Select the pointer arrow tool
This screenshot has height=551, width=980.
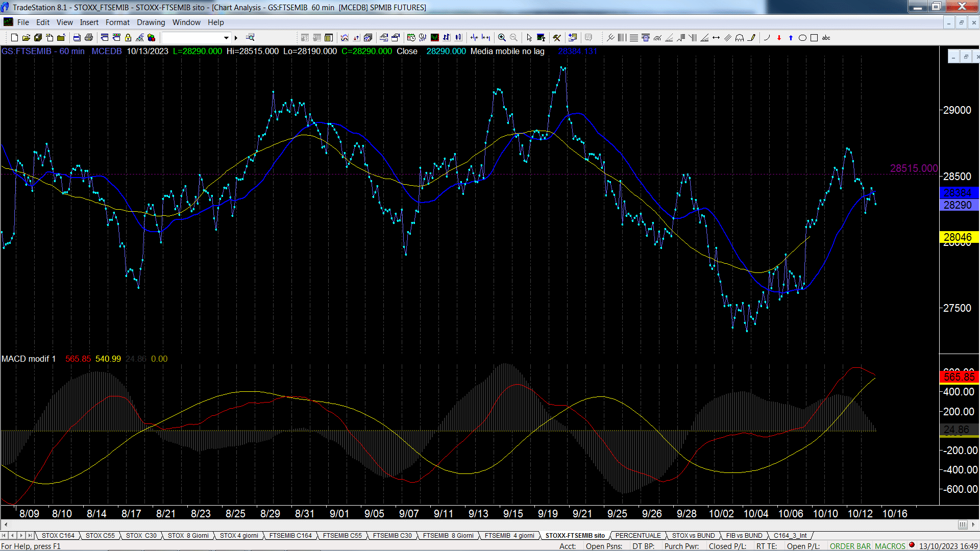529,38
